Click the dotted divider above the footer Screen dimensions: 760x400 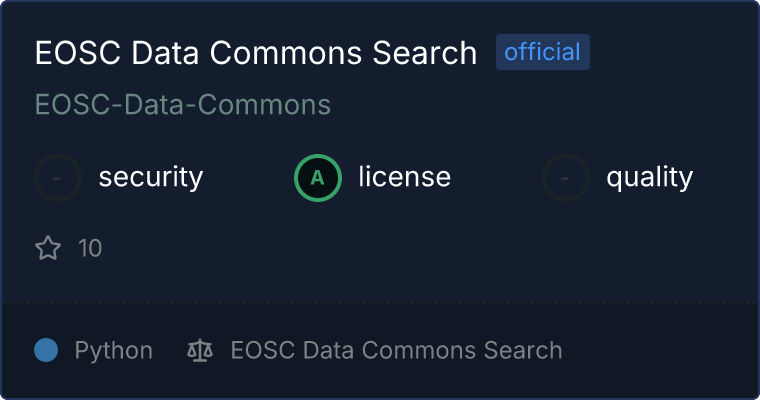pyautogui.click(x=380, y=302)
